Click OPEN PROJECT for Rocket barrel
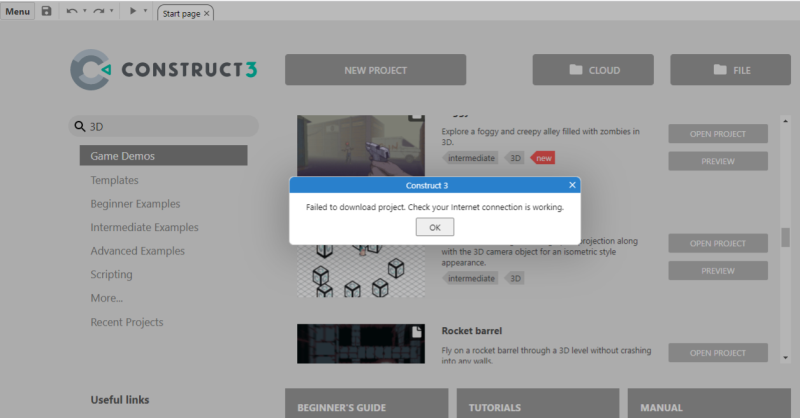 pos(718,353)
